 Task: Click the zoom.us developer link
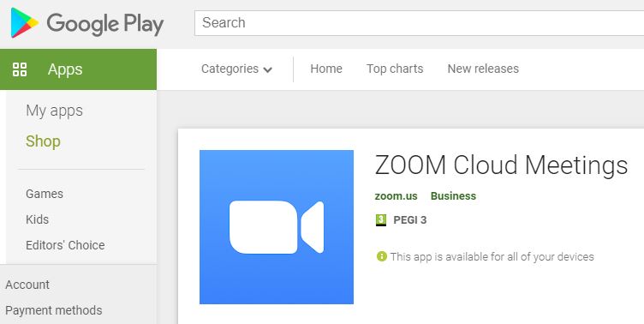(396, 196)
